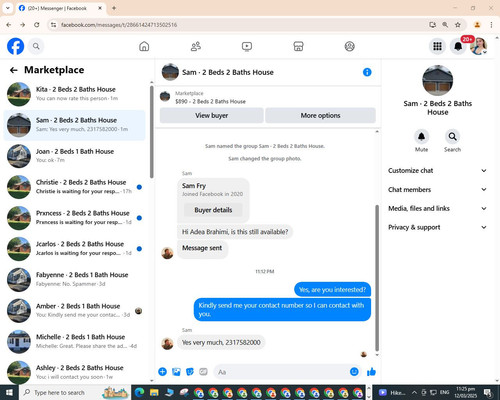Mute this conversation with the bell icon

[x=421, y=137]
